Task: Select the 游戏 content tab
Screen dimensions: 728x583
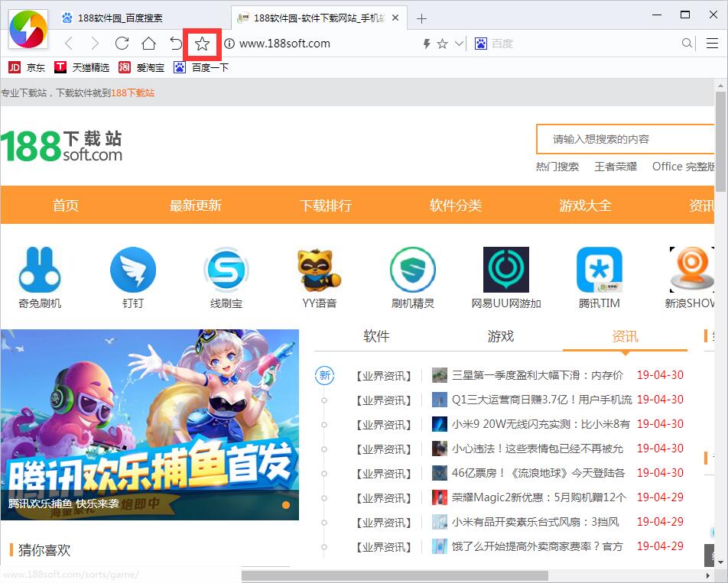Action: pos(500,336)
